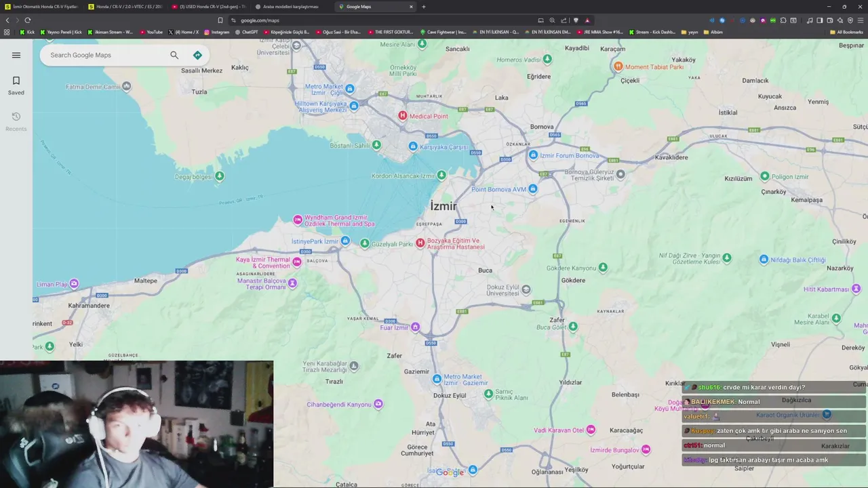Click the Metro Market İzmir - Çiğli pin
The width and height of the screenshot is (868, 488).
click(x=350, y=89)
